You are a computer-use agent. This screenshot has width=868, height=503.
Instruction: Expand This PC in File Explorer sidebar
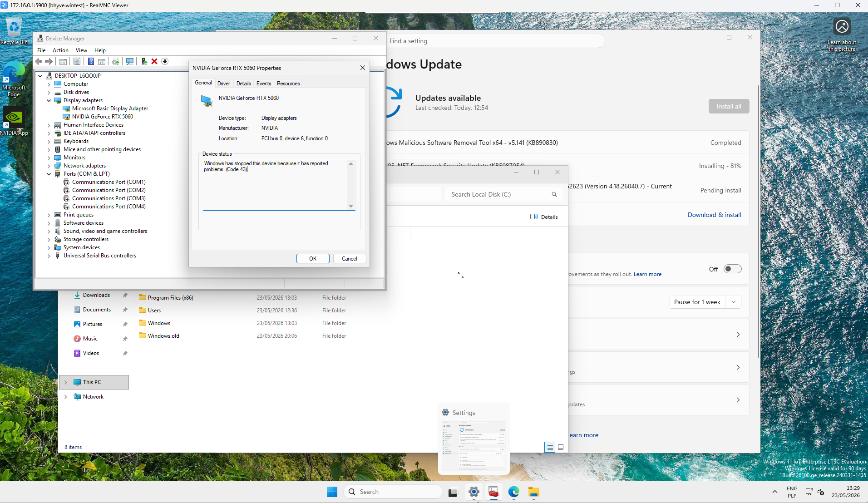66,382
